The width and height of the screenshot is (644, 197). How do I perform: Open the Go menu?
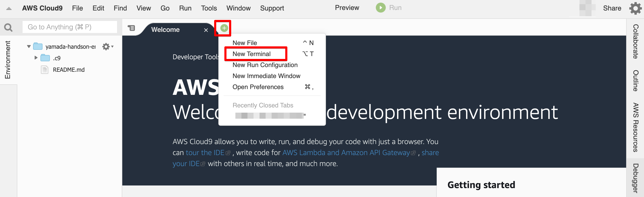[165, 8]
